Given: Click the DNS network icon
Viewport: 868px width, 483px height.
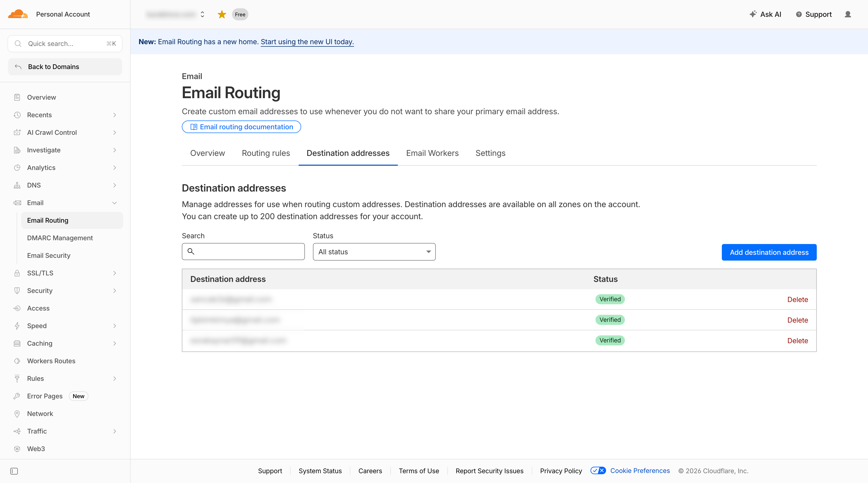Looking at the screenshot, I should [17, 185].
